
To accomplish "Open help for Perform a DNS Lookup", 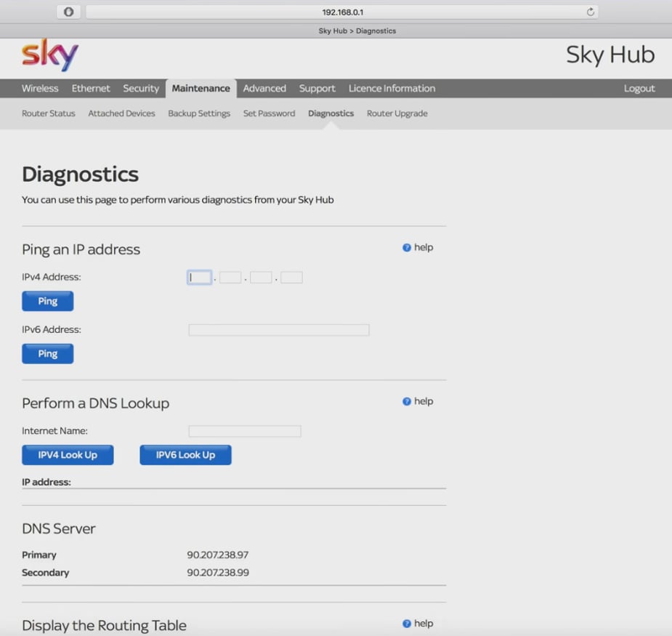I will (x=418, y=401).
